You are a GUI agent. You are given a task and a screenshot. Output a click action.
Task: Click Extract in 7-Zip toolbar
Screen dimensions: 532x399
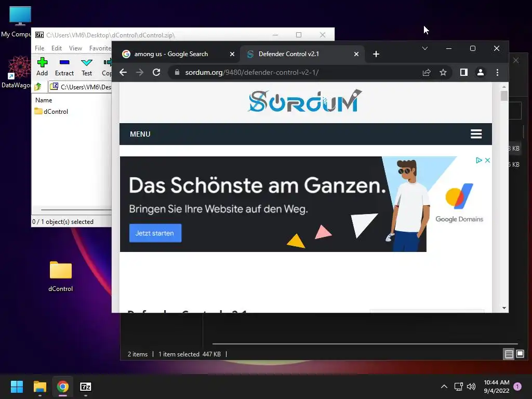pos(64,67)
